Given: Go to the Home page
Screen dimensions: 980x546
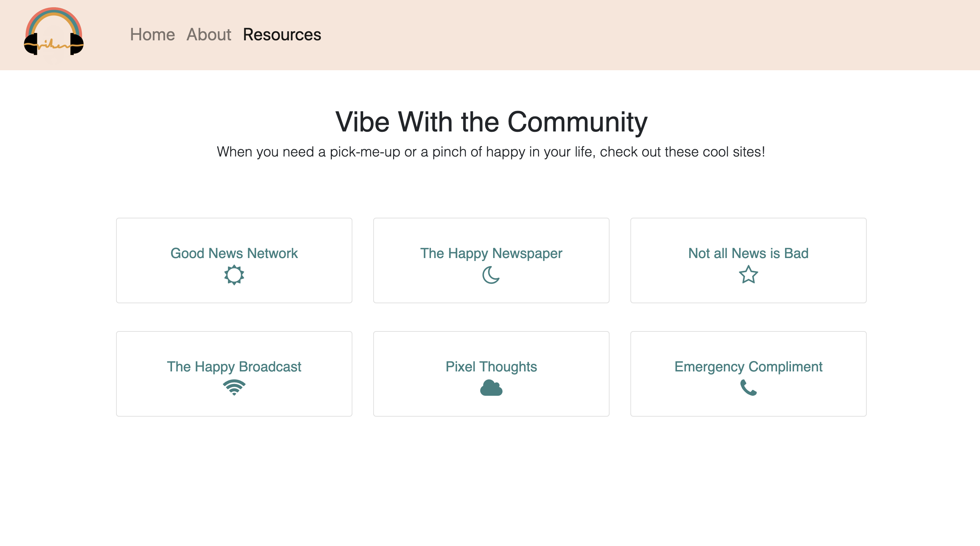Looking at the screenshot, I should click(152, 35).
